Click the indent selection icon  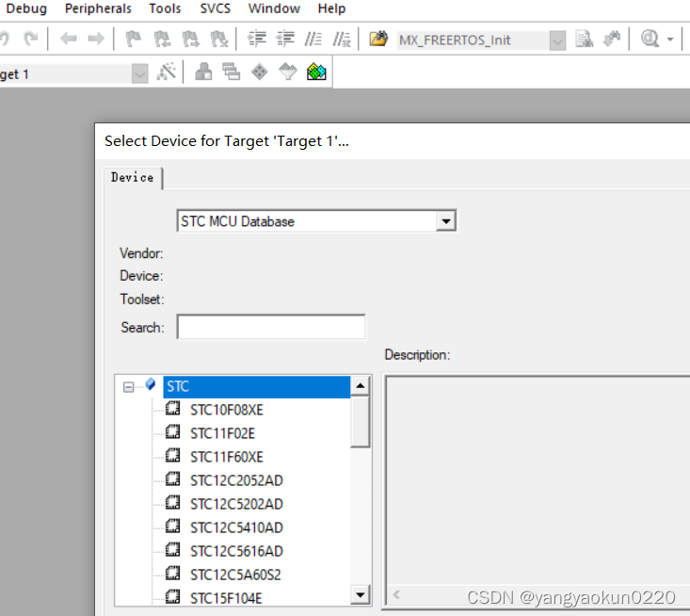[257, 39]
